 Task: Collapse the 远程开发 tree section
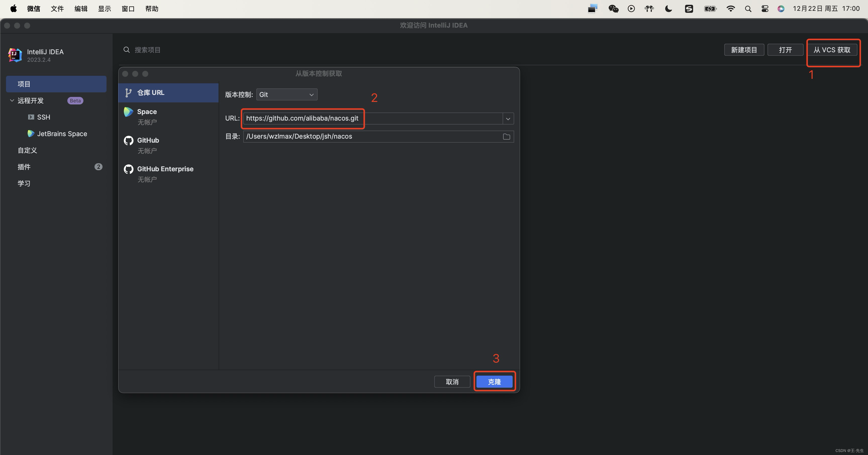tap(12, 100)
